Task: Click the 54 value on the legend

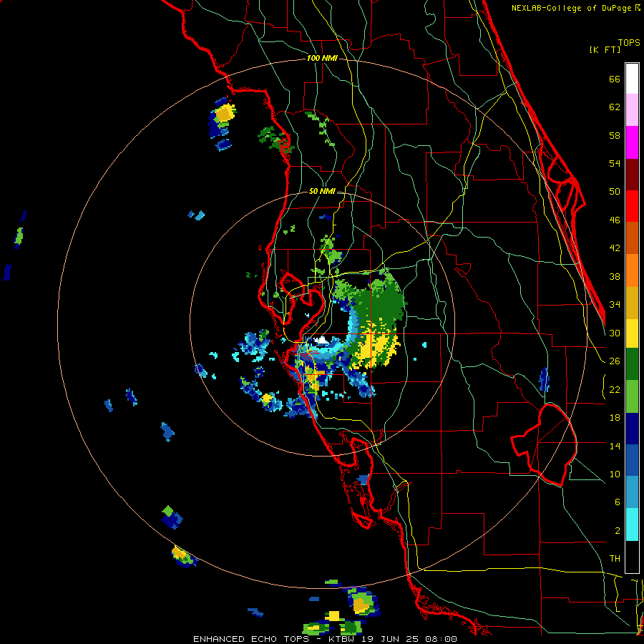Action: pos(615,163)
